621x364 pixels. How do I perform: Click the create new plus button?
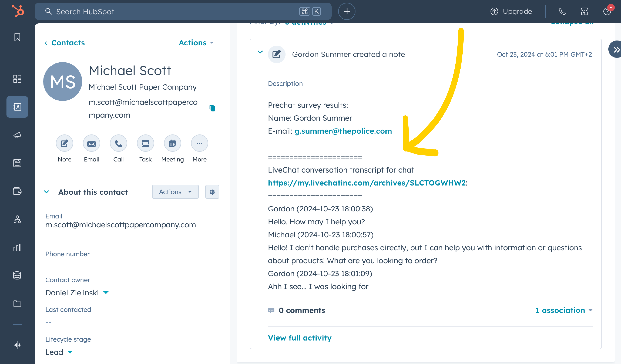(347, 11)
